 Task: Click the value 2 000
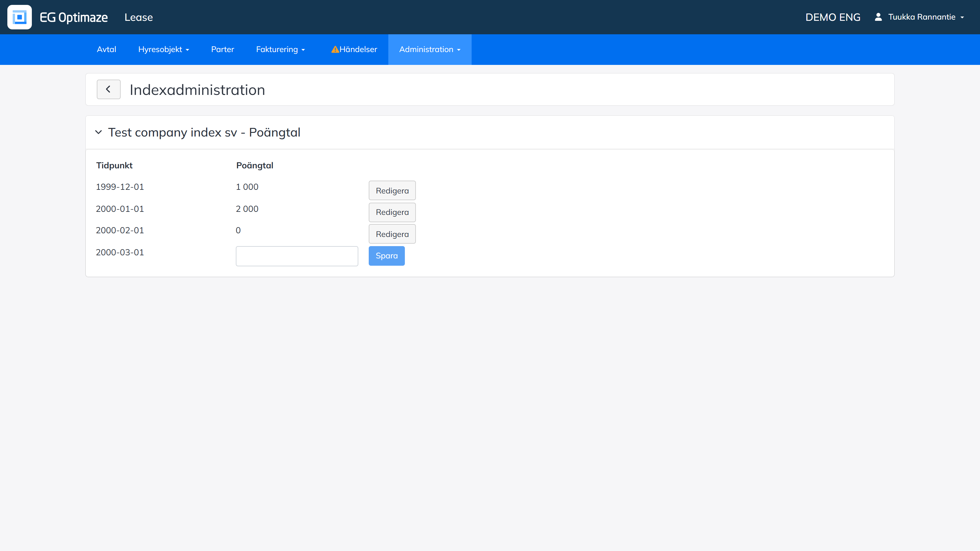(247, 209)
